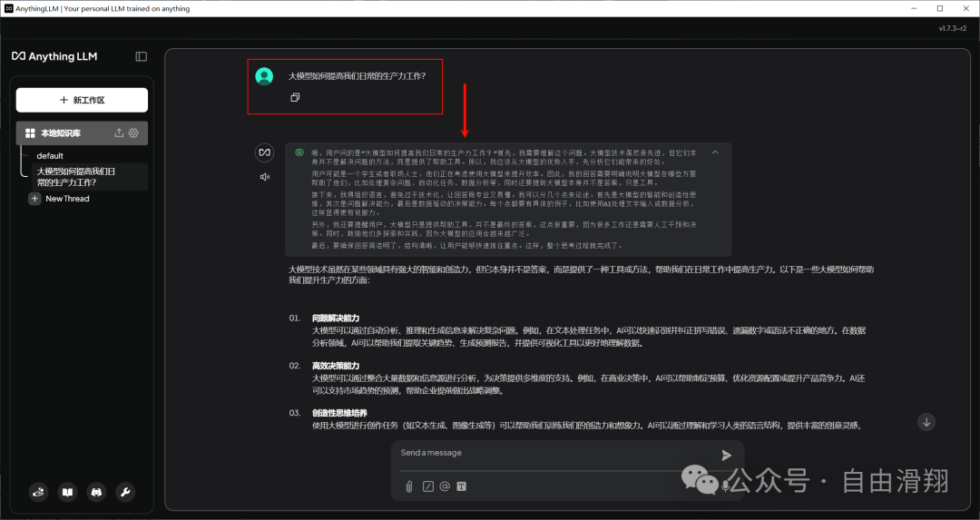The width and height of the screenshot is (980, 520).
Task: Open the 本地知识库 workspace
Action: (82, 133)
